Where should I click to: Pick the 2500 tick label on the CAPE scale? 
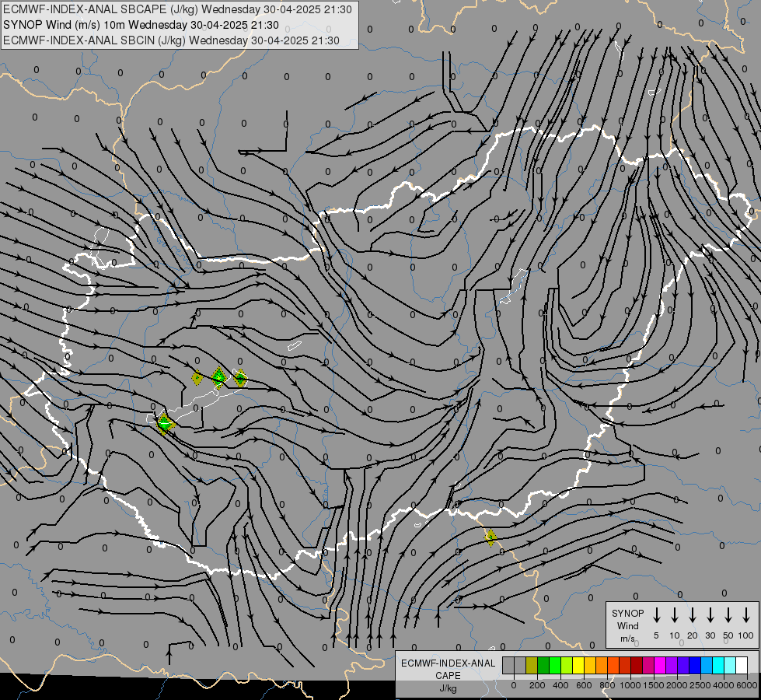pos(700,685)
